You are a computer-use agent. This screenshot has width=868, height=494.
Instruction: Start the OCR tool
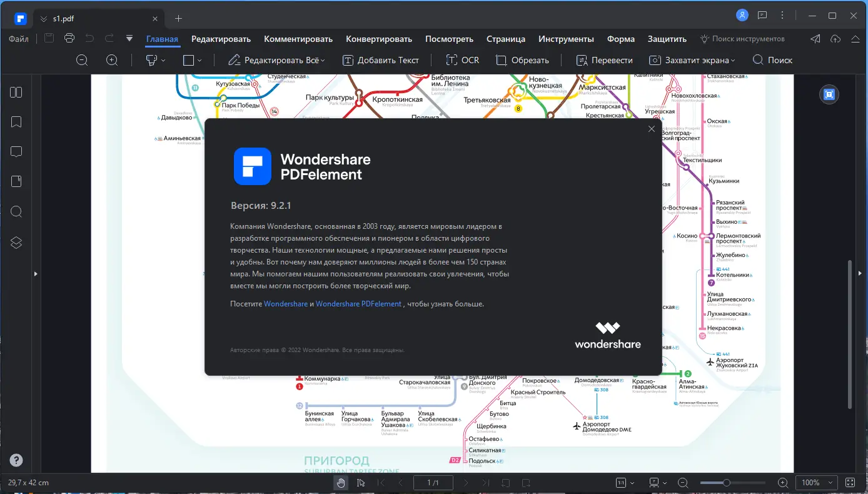pyautogui.click(x=462, y=59)
